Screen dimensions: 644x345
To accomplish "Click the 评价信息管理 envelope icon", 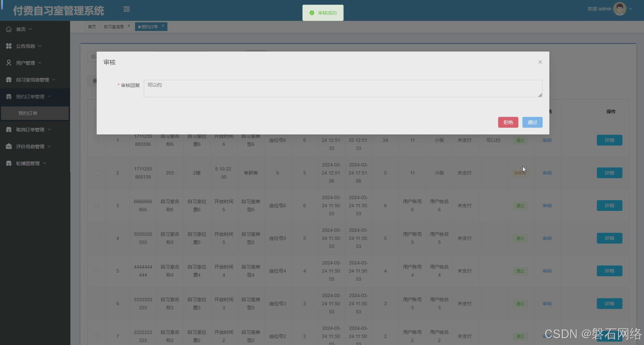I will tap(9, 146).
